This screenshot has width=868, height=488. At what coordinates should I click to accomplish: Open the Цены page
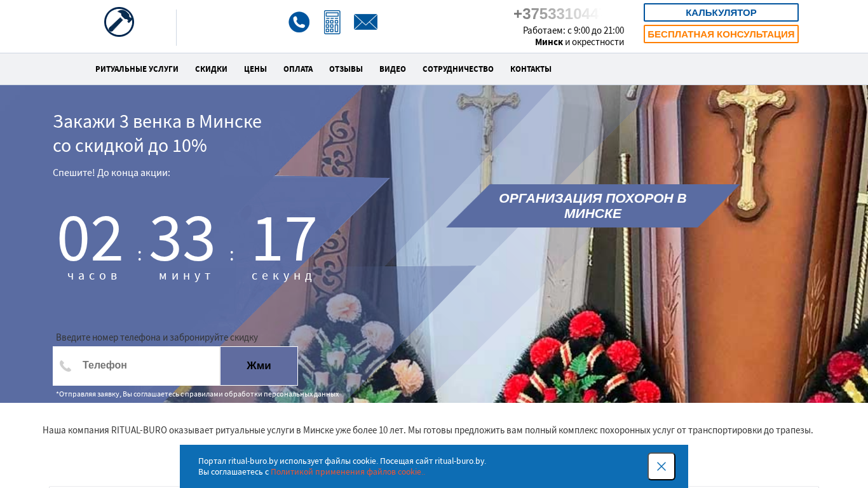click(x=255, y=69)
